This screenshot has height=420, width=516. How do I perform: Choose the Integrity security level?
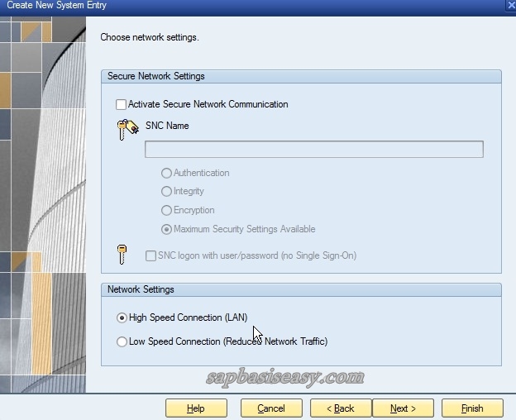tap(167, 192)
